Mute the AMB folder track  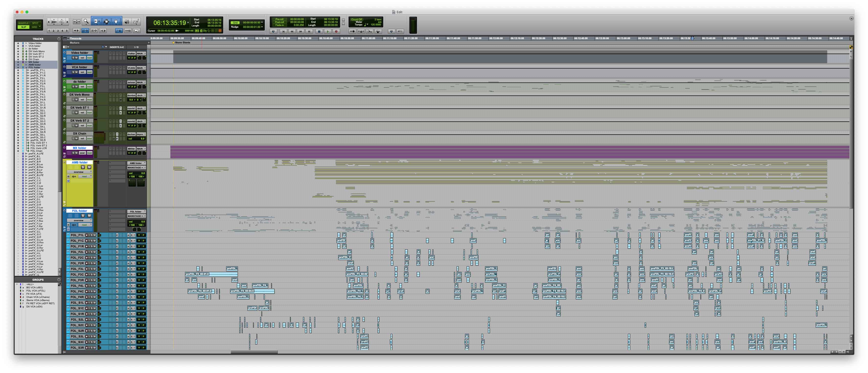click(x=89, y=167)
